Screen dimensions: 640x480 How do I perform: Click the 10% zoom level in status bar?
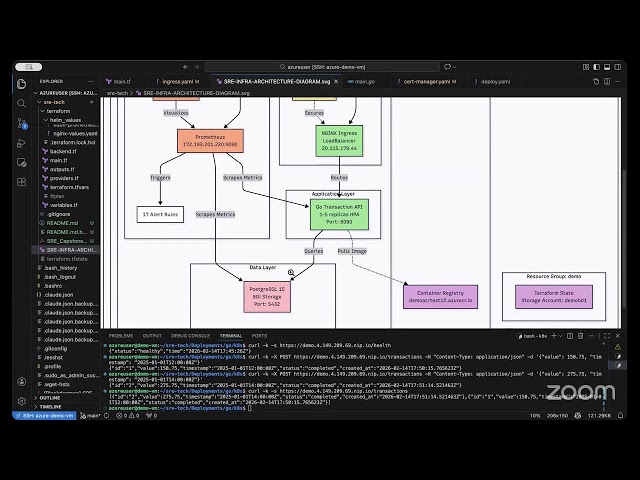point(535,416)
